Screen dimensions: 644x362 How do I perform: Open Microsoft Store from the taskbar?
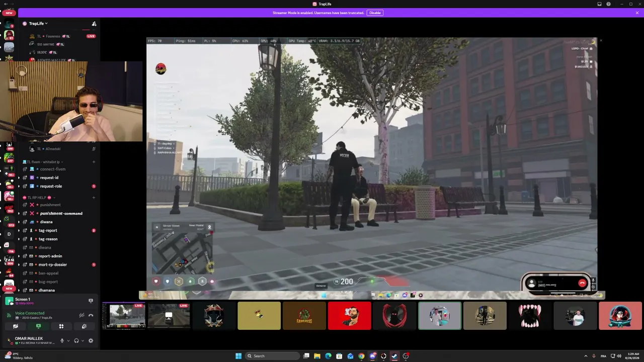[x=339, y=356]
